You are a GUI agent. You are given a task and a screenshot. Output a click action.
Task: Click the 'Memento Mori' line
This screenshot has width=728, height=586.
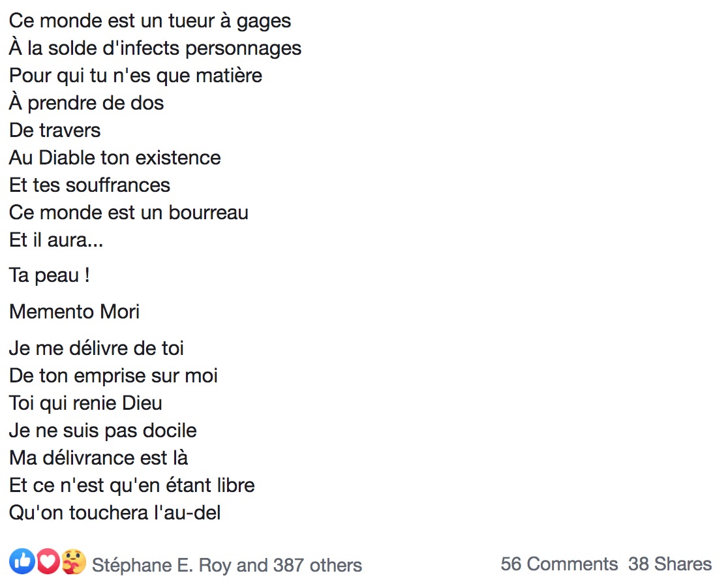coord(74,311)
